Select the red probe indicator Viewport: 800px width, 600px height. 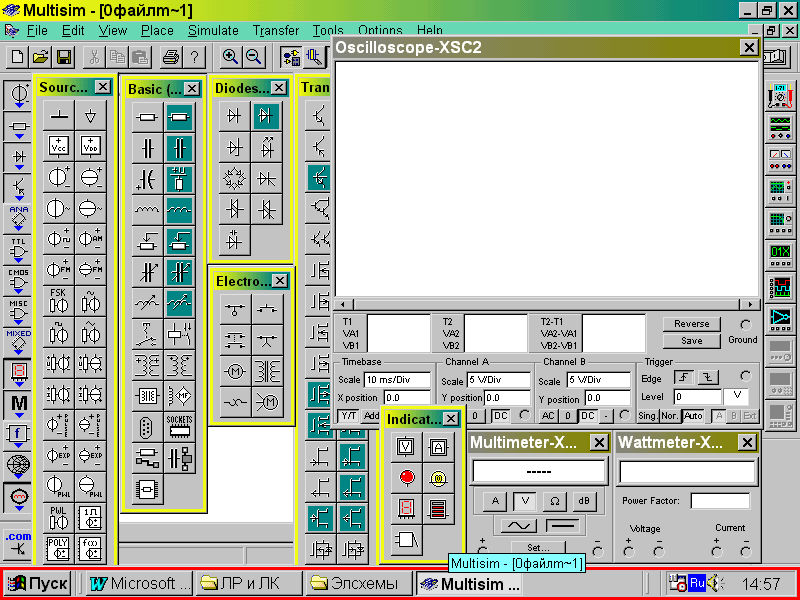(407, 478)
